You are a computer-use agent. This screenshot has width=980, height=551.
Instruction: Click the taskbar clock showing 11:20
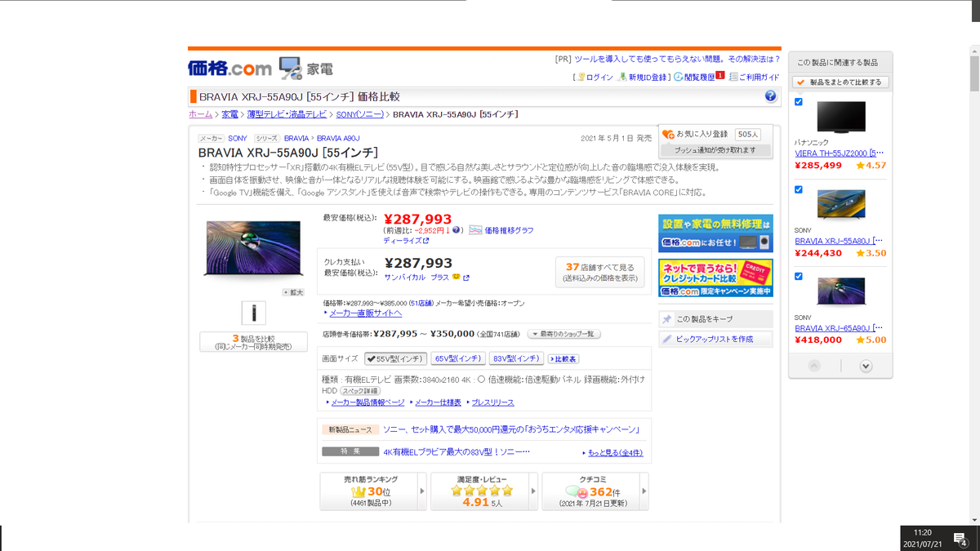(923, 532)
